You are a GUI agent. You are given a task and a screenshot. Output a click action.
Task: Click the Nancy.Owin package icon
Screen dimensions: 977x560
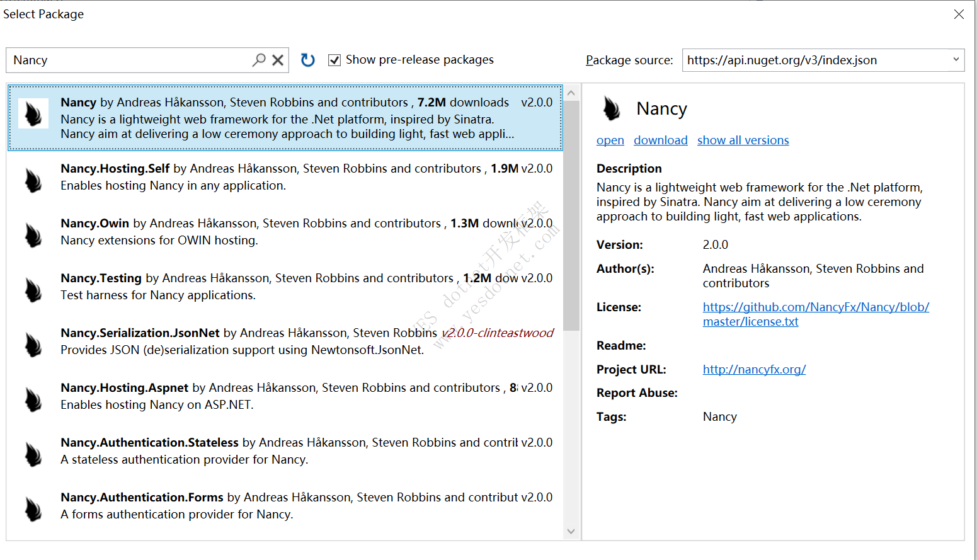pyautogui.click(x=33, y=234)
